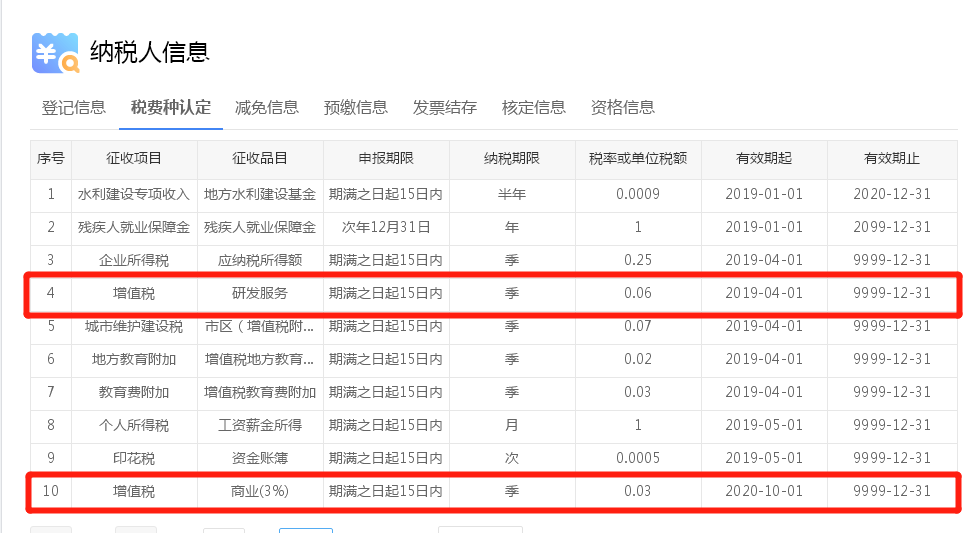Select the 商业(3%) cell in row 10
This screenshot has height=533, width=966.
pyautogui.click(x=260, y=491)
